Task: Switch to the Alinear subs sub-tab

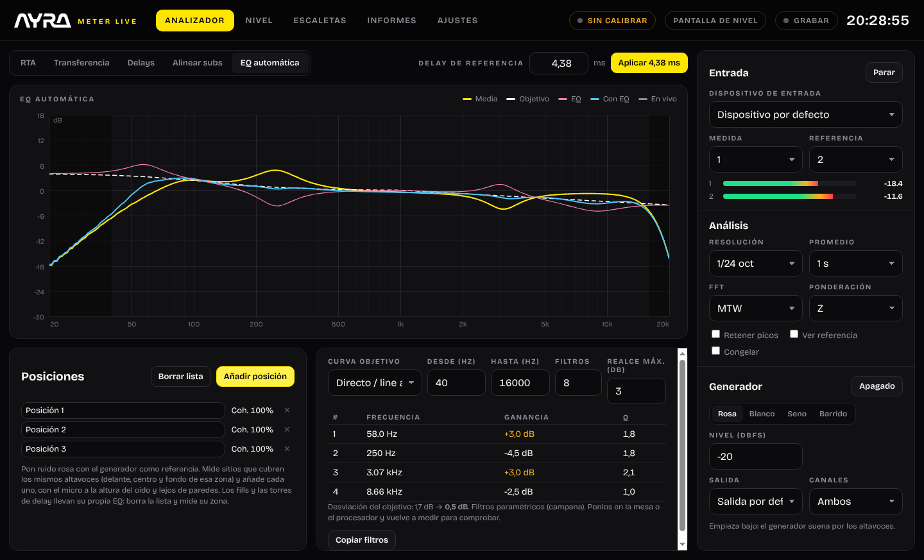Action: tap(198, 63)
